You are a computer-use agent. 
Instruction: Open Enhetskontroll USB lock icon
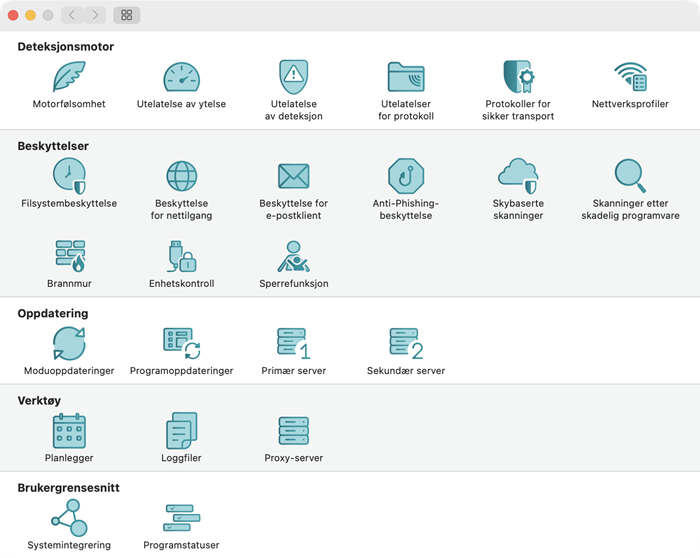point(181,256)
